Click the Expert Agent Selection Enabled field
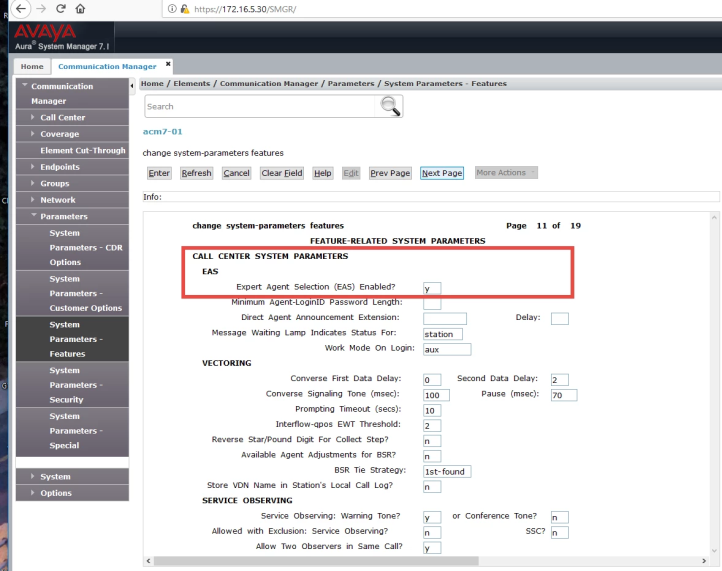The width and height of the screenshot is (722, 571). tap(431, 288)
